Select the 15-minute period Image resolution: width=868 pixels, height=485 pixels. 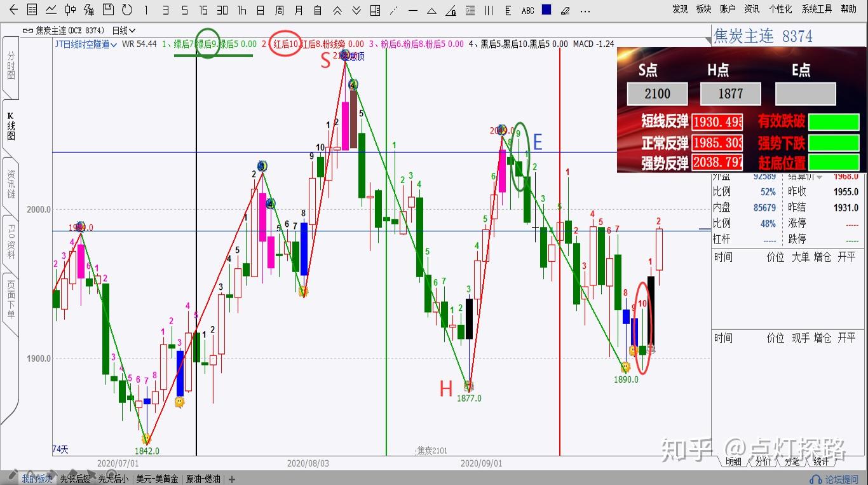pyautogui.click(x=203, y=10)
